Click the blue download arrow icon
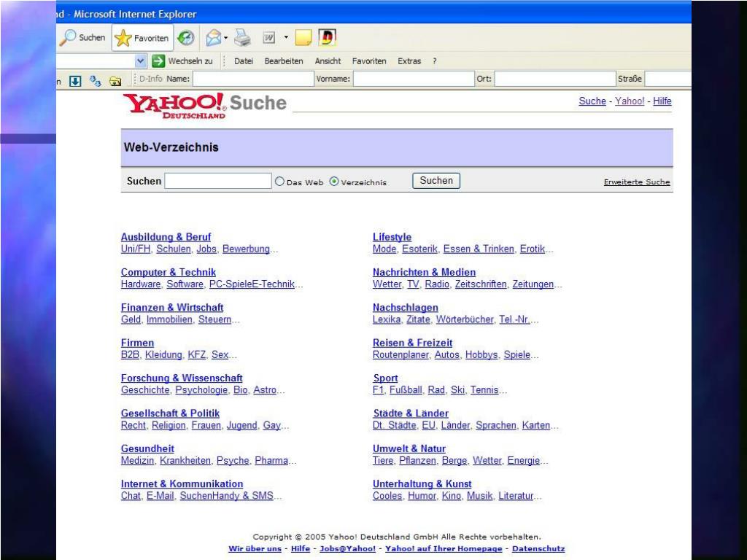The height and width of the screenshot is (560, 747). [x=75, y=81]
